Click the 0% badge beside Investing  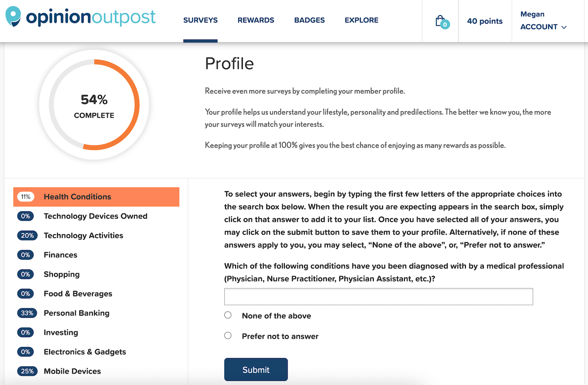tap(26, 332)
